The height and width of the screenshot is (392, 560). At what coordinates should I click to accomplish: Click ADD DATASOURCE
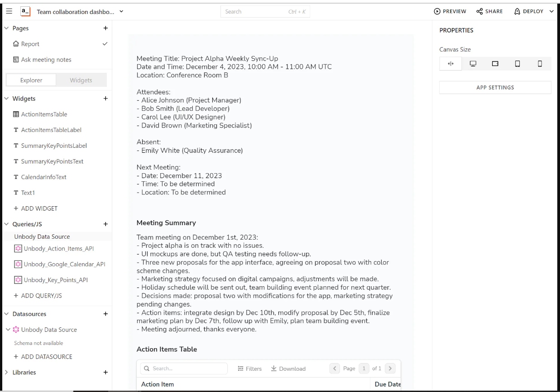pyautogui.click(x=43, y=357)
